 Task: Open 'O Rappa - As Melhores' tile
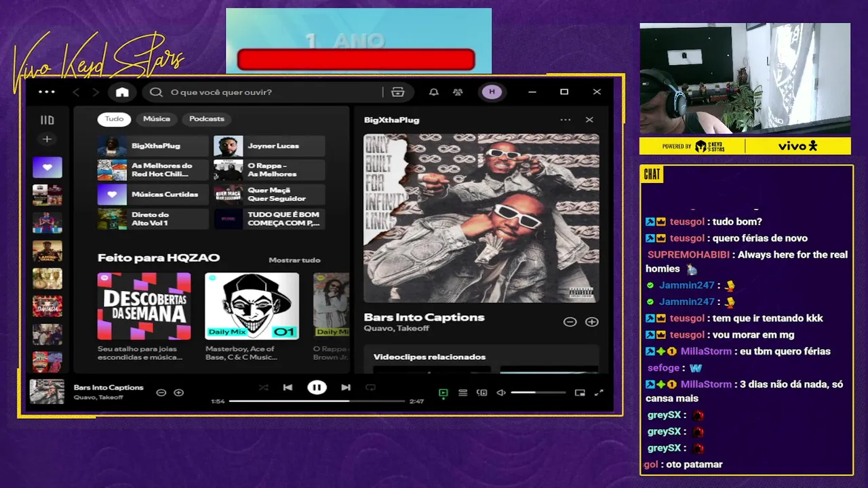point(269,169)
